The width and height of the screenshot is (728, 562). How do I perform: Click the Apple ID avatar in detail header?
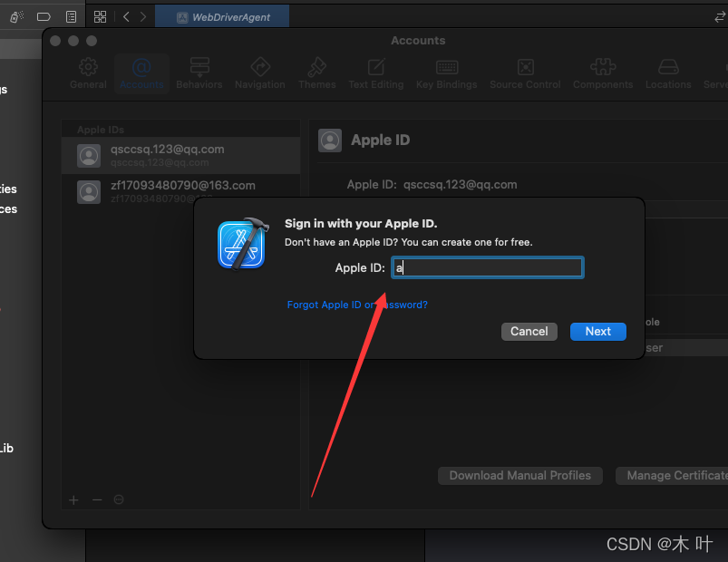[330, 140]
